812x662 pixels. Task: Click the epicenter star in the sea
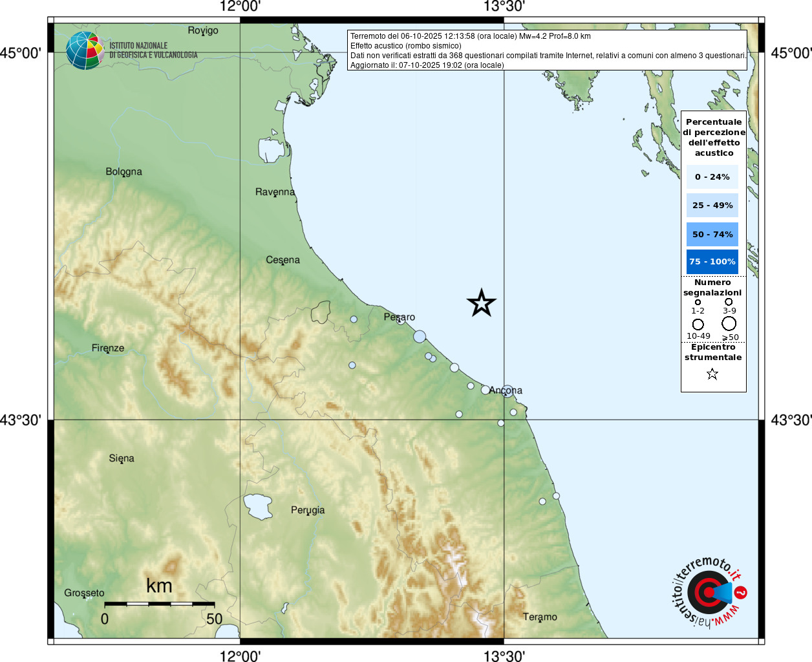pyautogui.click(x=482, y=303)
